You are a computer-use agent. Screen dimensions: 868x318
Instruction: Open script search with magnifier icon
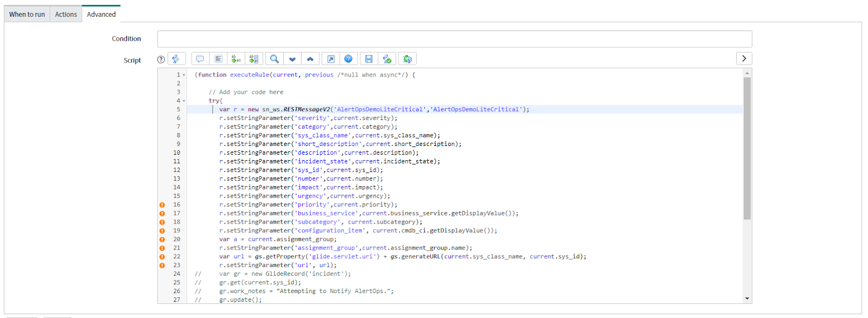pos(275,59)
